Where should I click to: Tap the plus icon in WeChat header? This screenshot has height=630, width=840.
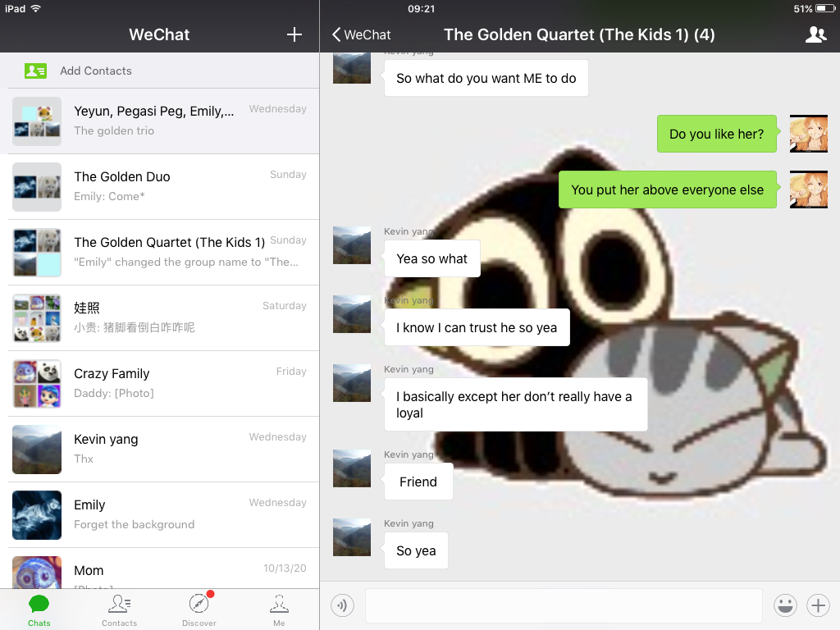tap(294, 34)
